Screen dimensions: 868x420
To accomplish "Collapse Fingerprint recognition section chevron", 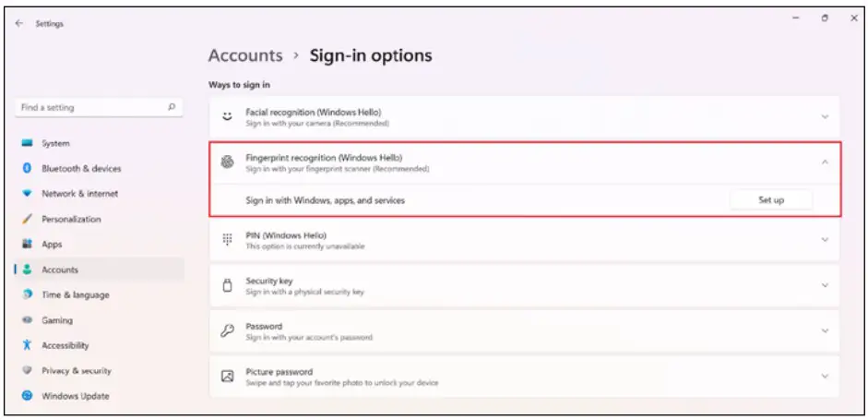I will pos(825,162).
